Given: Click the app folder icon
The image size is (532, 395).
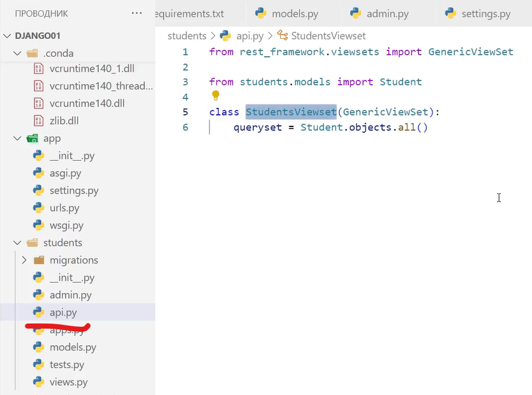Looking at the screenshot, I should [32, 138].
